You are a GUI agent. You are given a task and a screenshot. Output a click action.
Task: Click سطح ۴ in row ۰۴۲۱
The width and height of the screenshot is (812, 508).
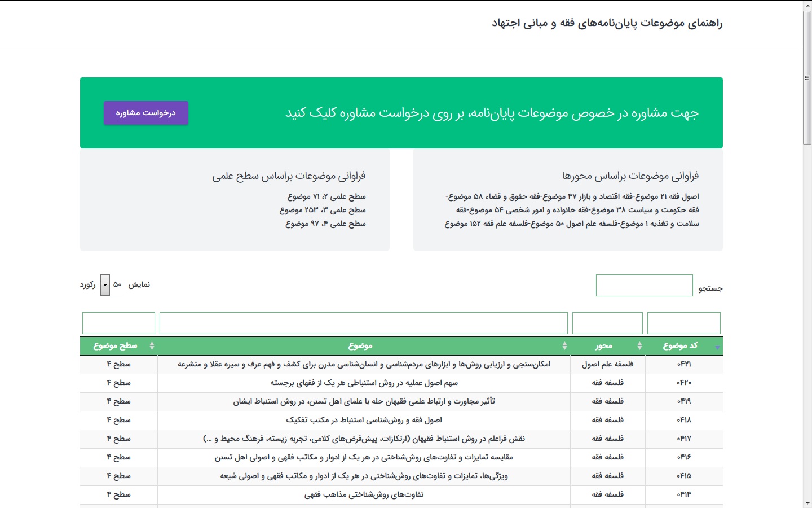coord(119,365)
